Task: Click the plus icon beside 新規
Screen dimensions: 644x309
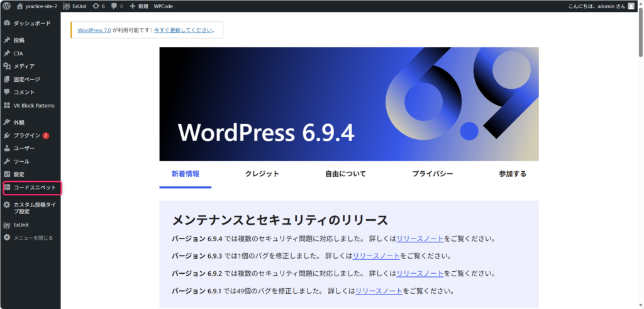Action: click(x=132, y=6)
